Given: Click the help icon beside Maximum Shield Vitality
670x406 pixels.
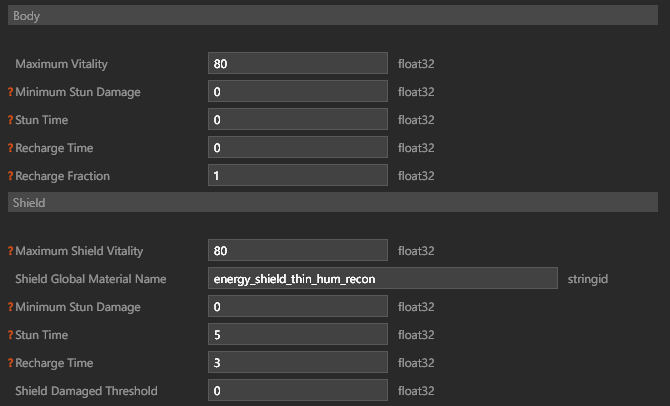Looking at the screenshot, I should coord(11,251).
